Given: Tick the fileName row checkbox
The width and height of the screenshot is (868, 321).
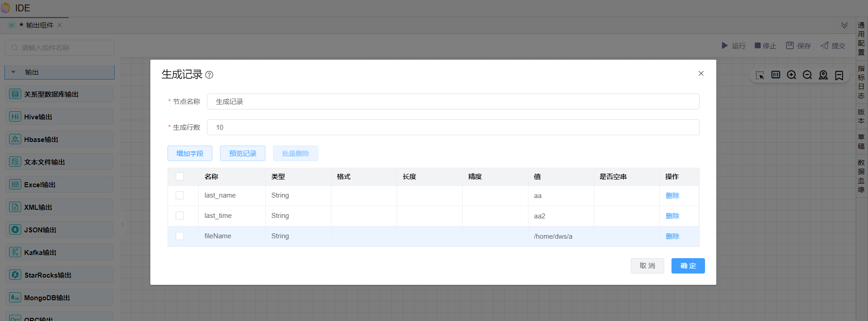Looking at the screenshot, I should [x=180, y=236].
